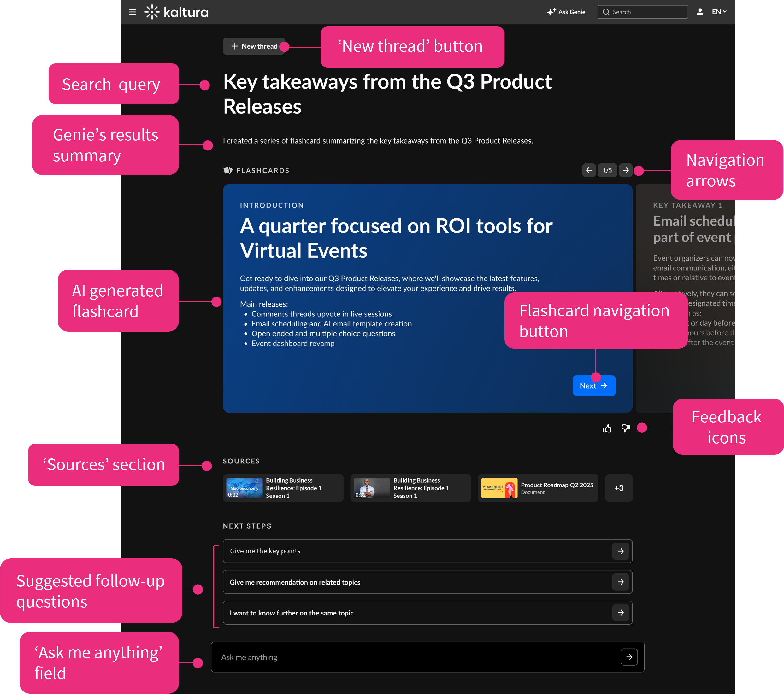Click the Kaltura logo
Viewport: 784px width, 694px height.
pyautogui.click(x=176, y=12)
